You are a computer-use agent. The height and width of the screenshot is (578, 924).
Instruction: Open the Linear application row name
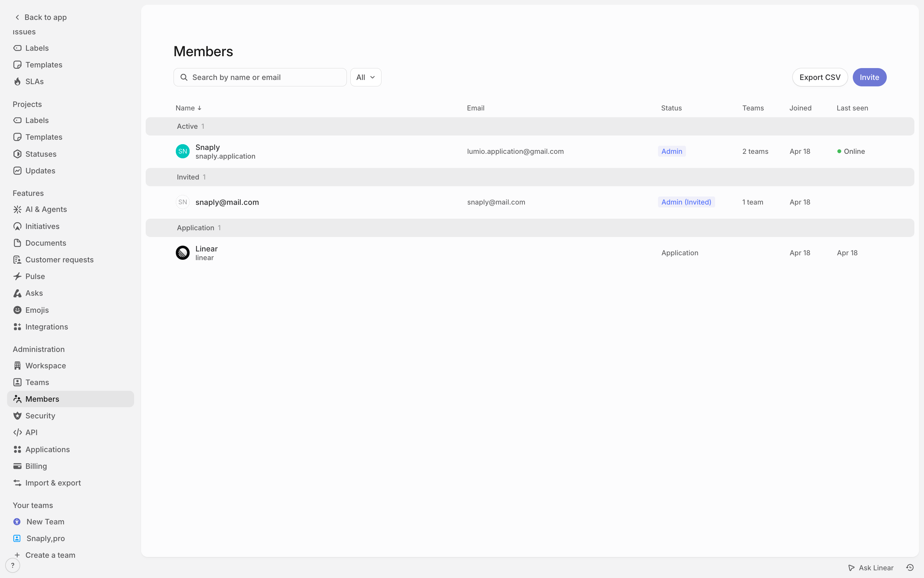tap(206, 249)
